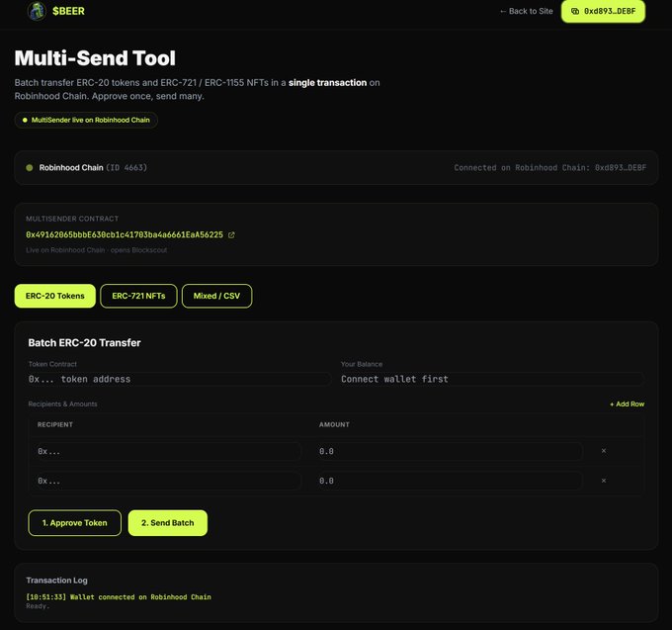
Task: Switch to the ERC-721 NFTs tab
Action: (x=138, y=296)
